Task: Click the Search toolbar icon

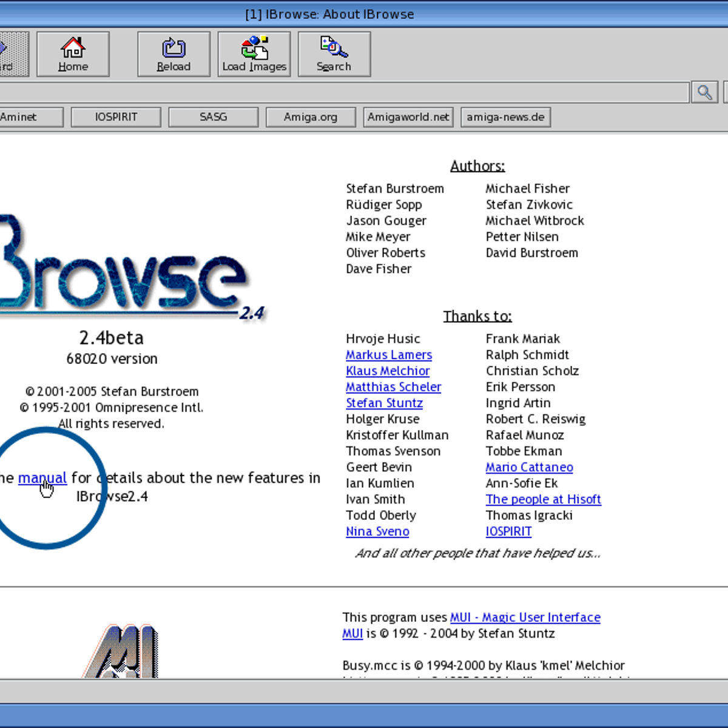Action: point(334,53)
